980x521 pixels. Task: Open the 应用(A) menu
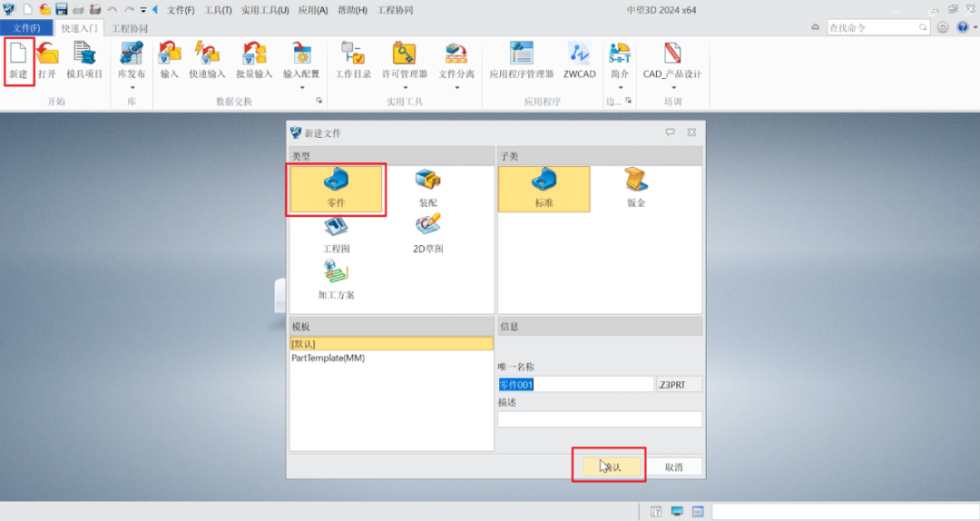[312, 10]
